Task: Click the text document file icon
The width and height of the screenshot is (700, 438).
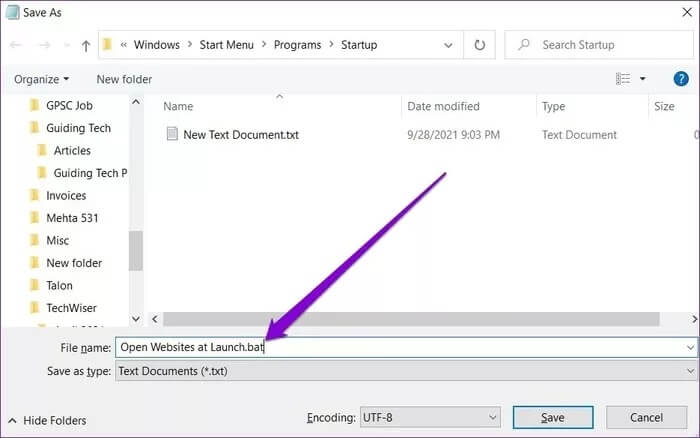Action: [172, 133]
